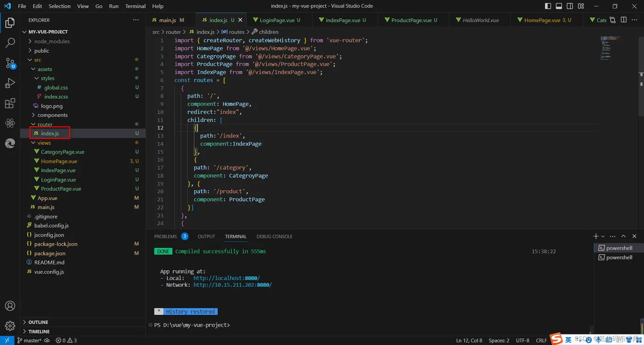Click the master branch in the status bar
The image size is (644, 345).
point(30,340)
